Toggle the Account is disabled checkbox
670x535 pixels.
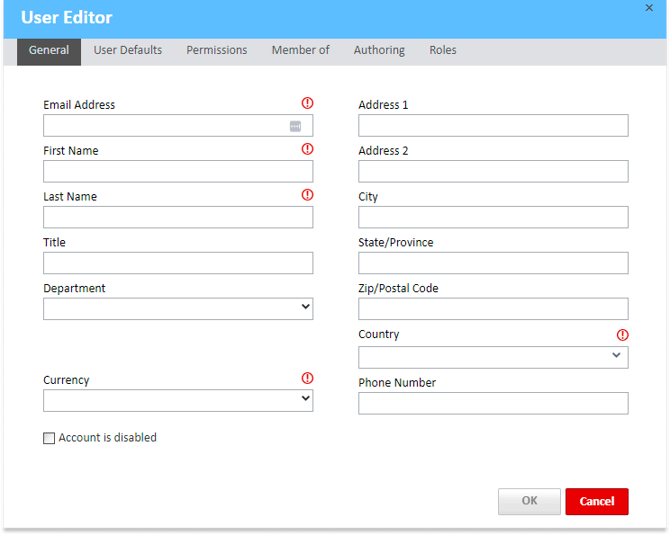[x=49, y=438]
